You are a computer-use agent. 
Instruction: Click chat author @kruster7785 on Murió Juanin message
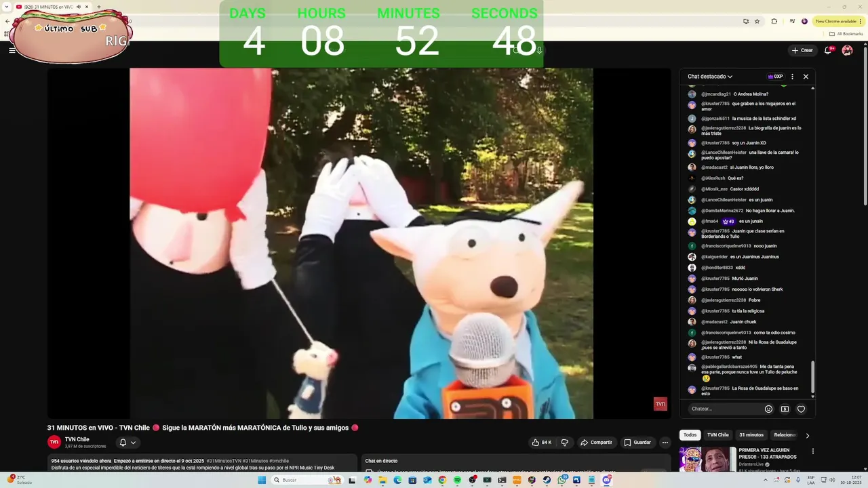(x=715, y=279)
